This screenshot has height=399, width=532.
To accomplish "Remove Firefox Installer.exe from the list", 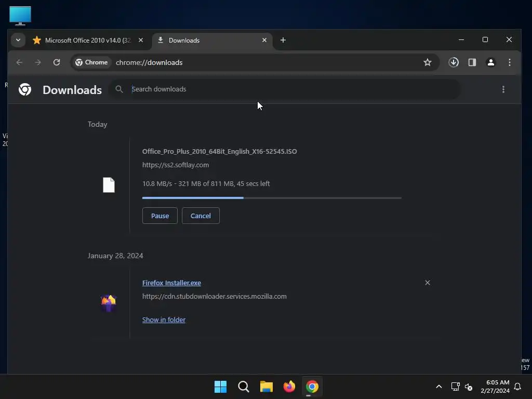I will tap(428, 283).
